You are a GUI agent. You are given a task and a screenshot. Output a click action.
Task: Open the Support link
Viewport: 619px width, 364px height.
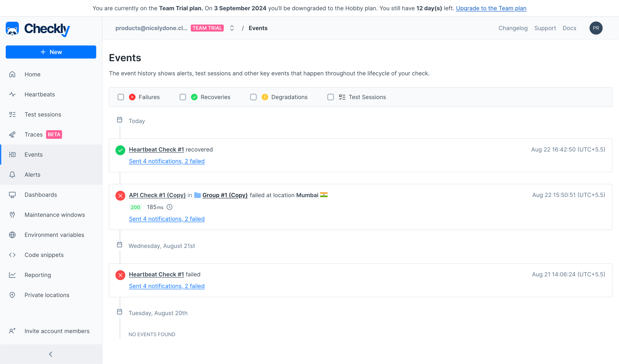[545, 28]
